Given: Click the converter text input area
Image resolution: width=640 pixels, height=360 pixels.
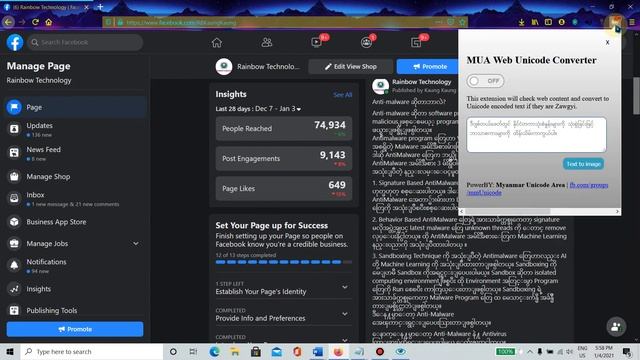Looking at the screenshot, I should coord(536,135).
